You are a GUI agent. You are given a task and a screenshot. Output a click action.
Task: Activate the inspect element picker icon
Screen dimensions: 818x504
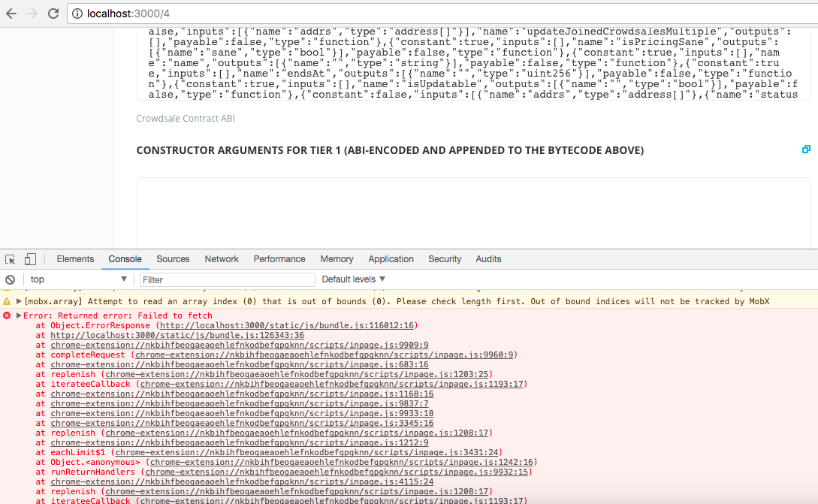coord(10,259)
